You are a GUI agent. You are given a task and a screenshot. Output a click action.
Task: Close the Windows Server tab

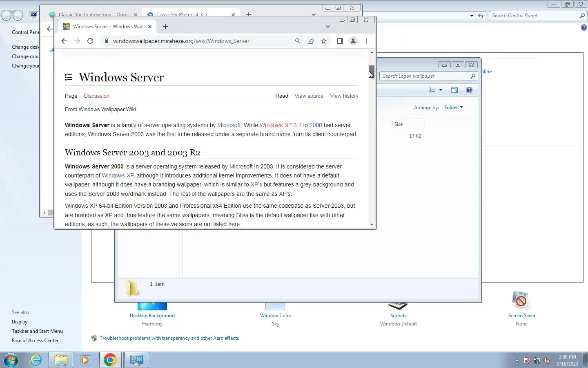[x=150, y=27]
